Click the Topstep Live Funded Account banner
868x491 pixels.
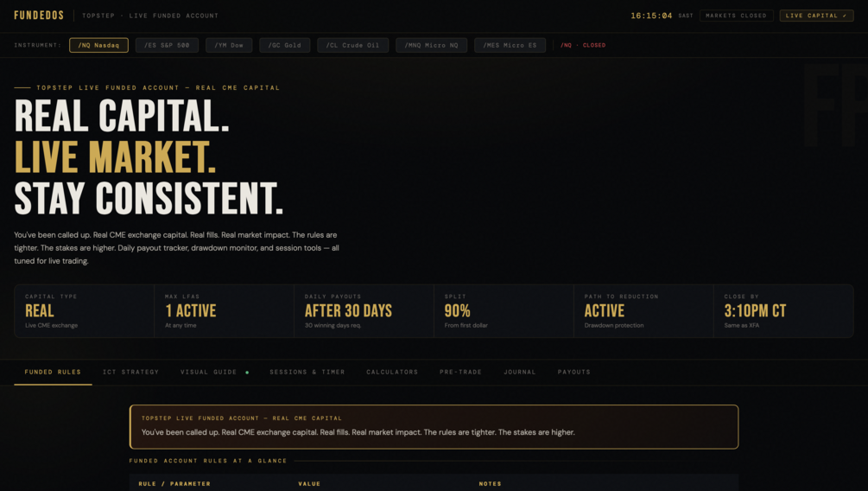tap(434, 427)
